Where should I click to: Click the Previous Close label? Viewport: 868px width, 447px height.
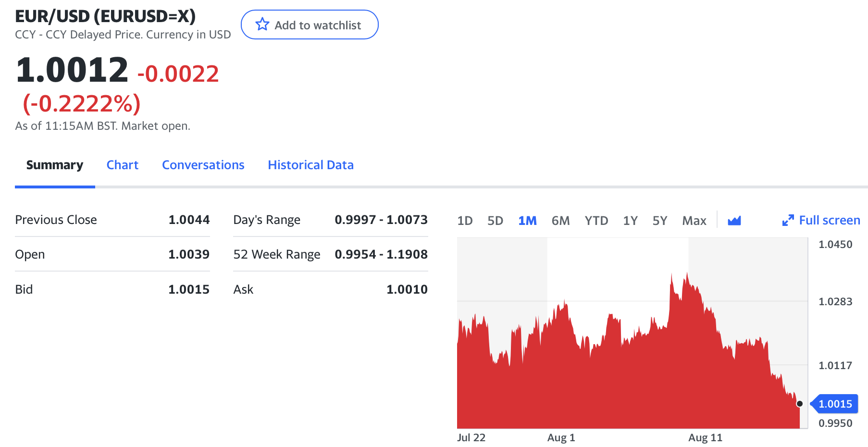pyautogui.click(x=56, y=220)
